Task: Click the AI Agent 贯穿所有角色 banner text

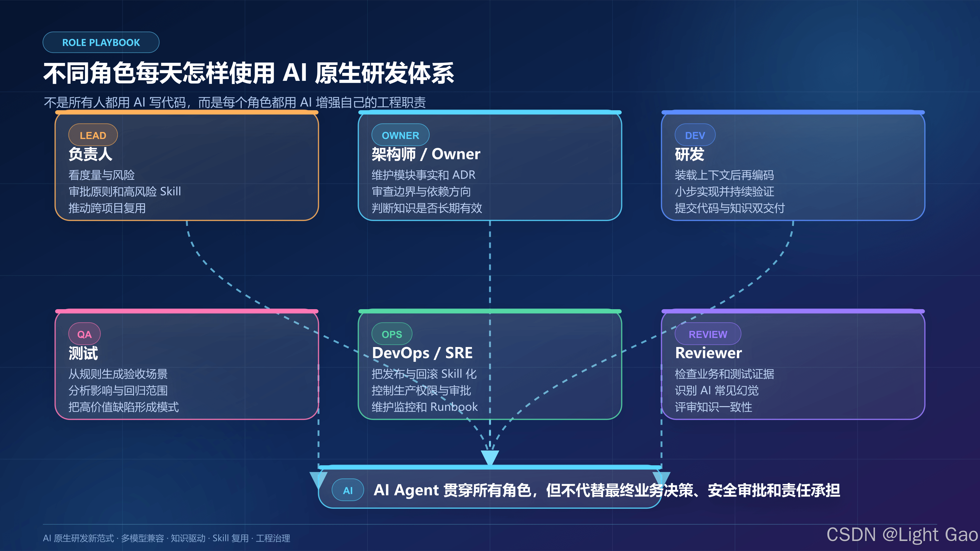Action: pos(607,490)
